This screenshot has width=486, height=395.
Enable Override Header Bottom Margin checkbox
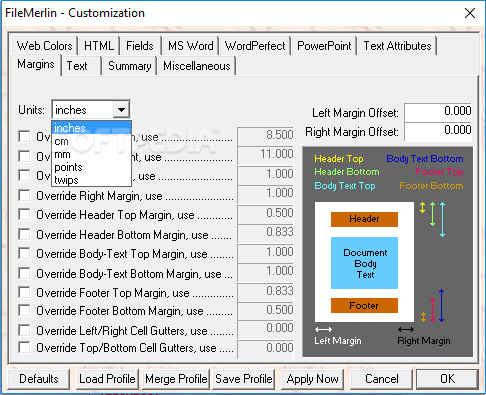24,234
